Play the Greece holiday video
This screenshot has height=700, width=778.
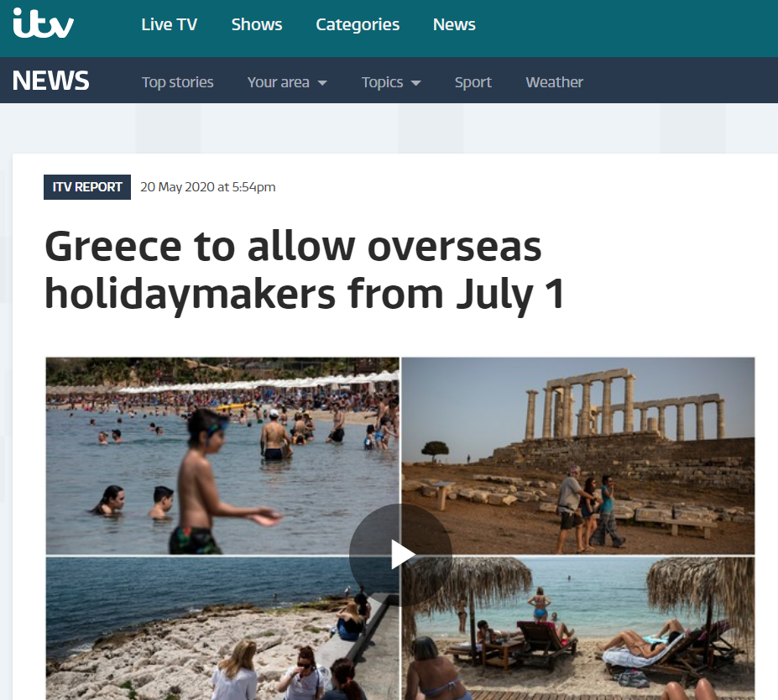pyautogui.click(x=401, y=555)
